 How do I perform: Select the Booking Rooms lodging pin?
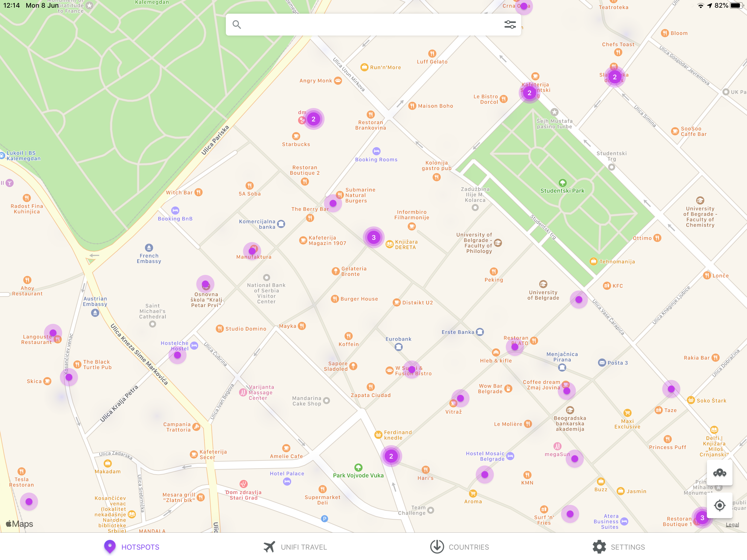tap(376, 151)
